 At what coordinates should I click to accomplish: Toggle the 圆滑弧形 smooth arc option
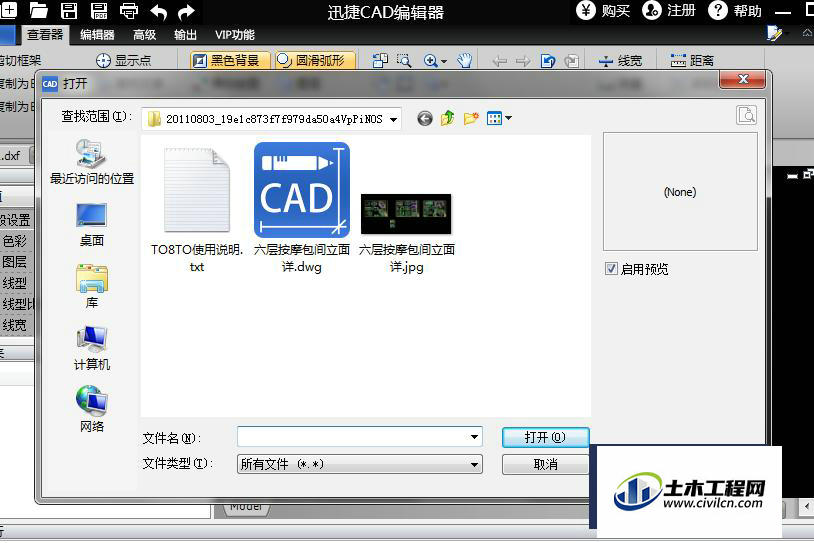click(x=316, y=61)
